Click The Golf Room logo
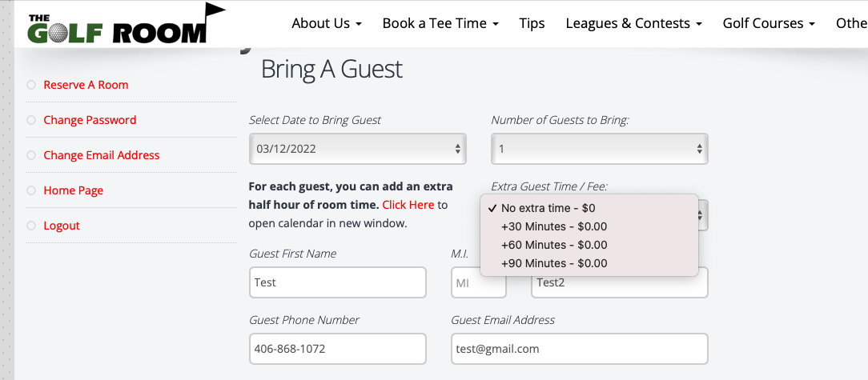 click(127, 23)
